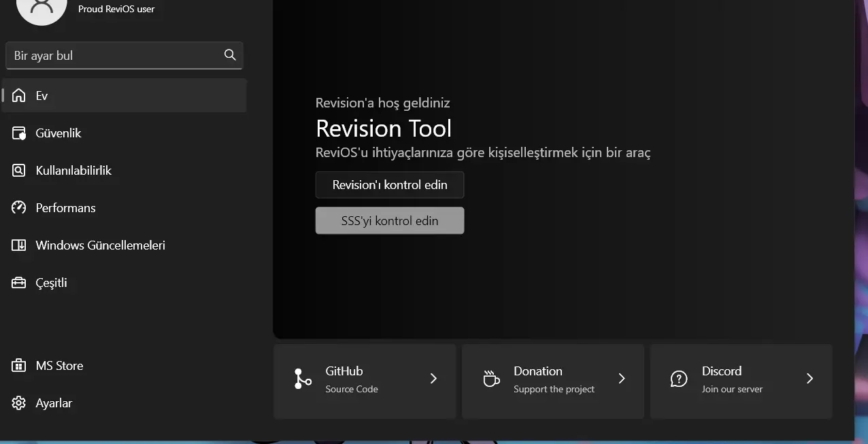Image resolution: width=868 pixels, height=444 pixels.
Task: Click the 'Revision'a hoş geldiniz' text
Action: coord(383,103)
